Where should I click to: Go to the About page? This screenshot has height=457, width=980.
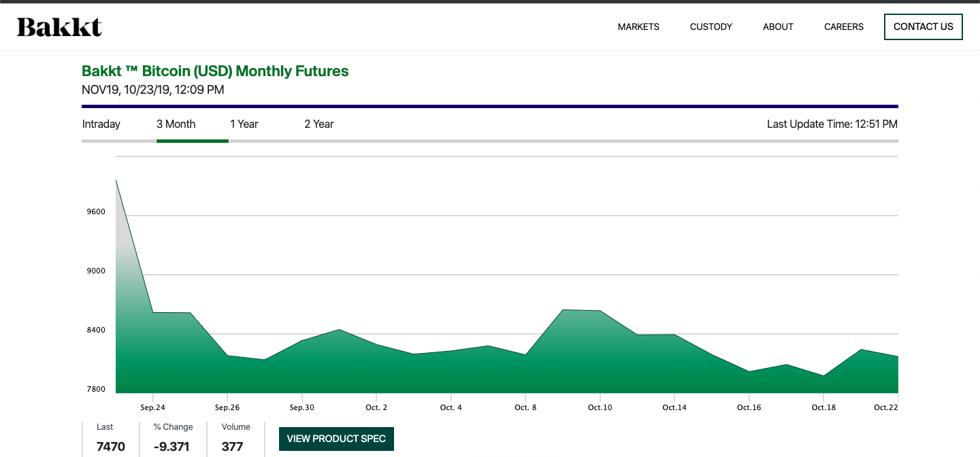[778, 27]
